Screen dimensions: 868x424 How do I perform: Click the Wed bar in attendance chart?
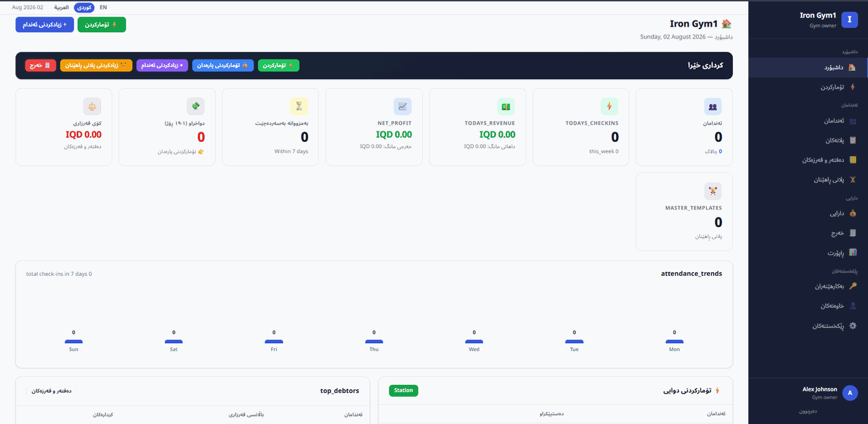click(474, 342)
